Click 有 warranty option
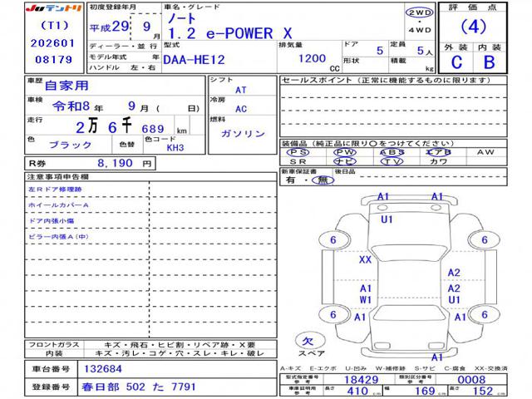Viewport: 532px width, 399px height. point(290,180)
